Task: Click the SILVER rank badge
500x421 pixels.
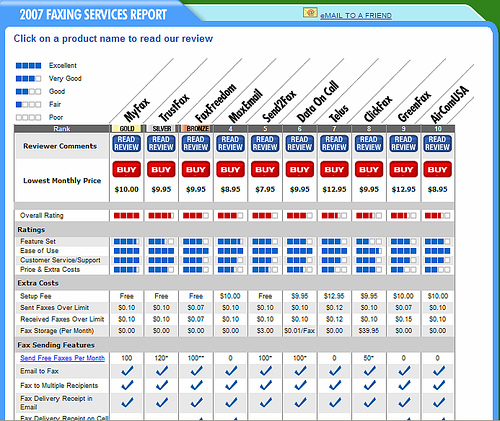Action: (161, 129)
